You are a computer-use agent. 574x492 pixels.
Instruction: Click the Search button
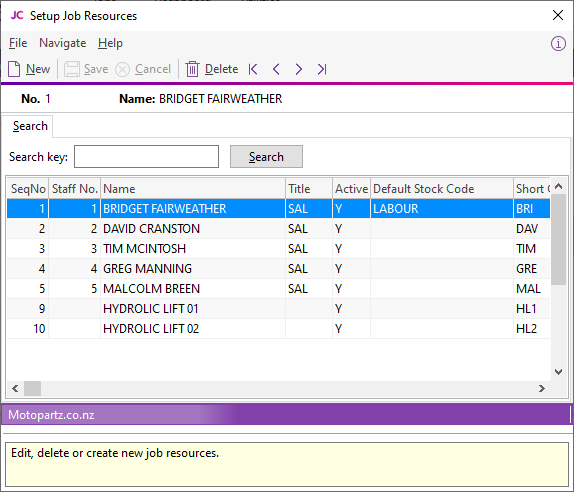(266, 157)
